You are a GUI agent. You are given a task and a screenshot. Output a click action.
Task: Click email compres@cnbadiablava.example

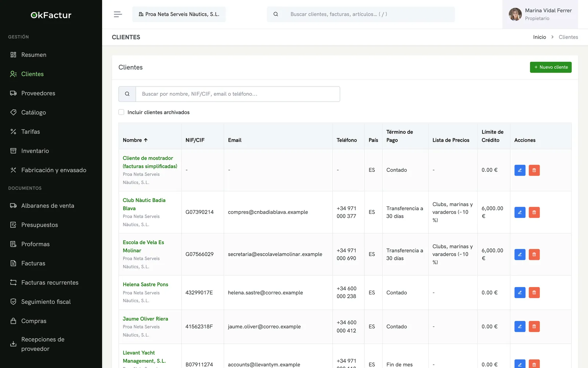[268, 212]
